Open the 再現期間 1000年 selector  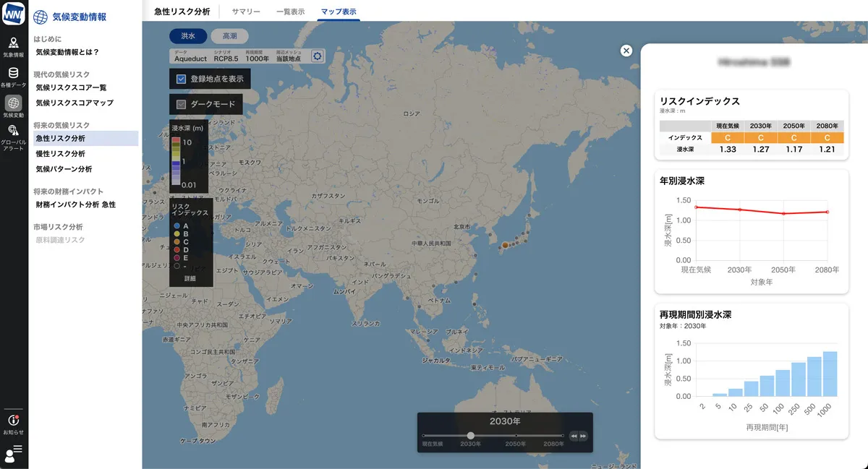point(258,56)
